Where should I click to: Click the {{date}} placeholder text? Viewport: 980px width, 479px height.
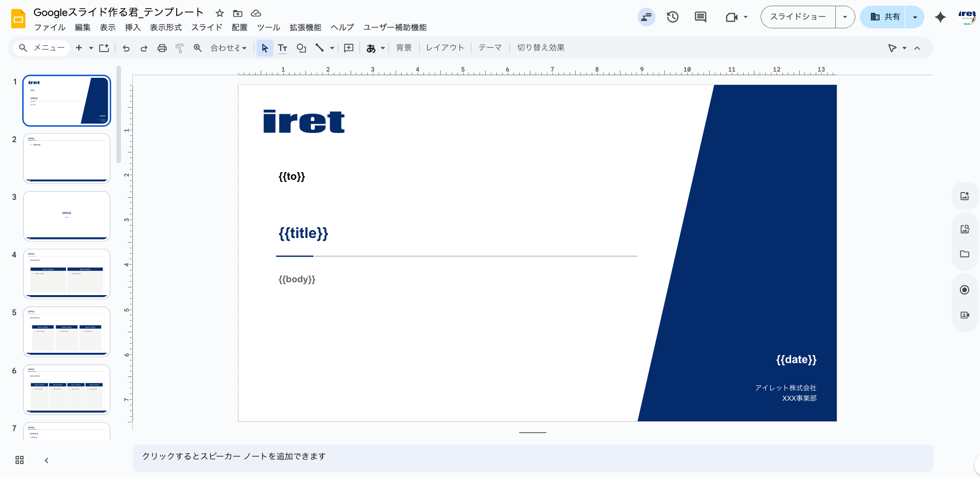(796, 360)
